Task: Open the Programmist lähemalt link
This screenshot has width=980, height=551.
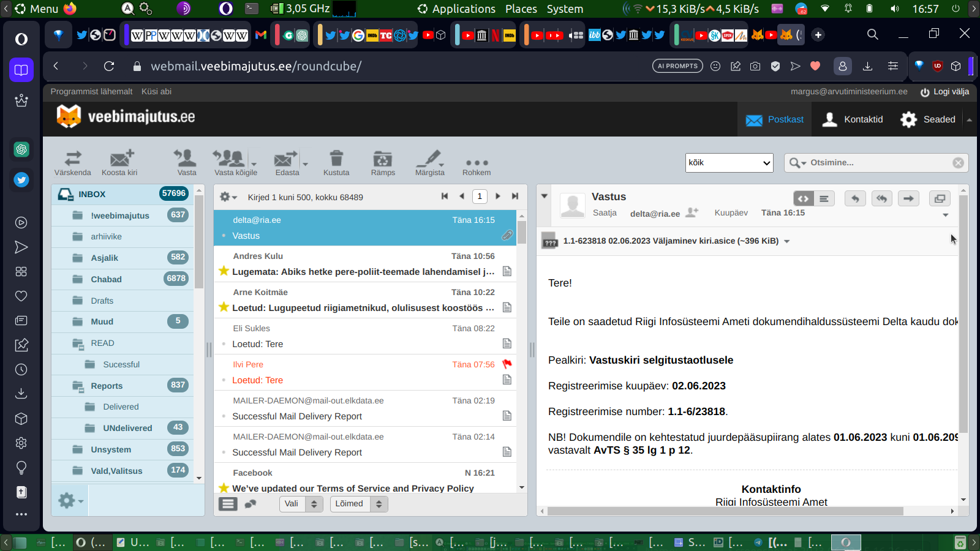Action: coord(91,92)
